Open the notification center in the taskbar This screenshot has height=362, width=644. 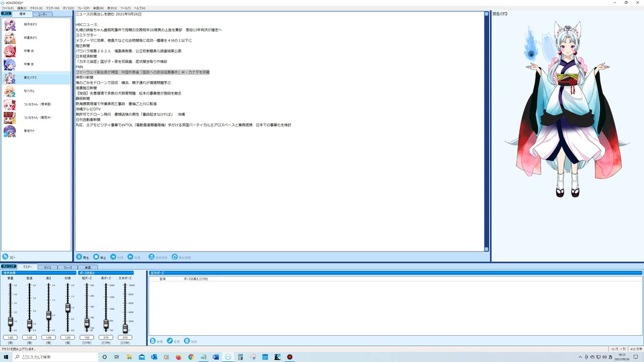[x=636, y=357]
